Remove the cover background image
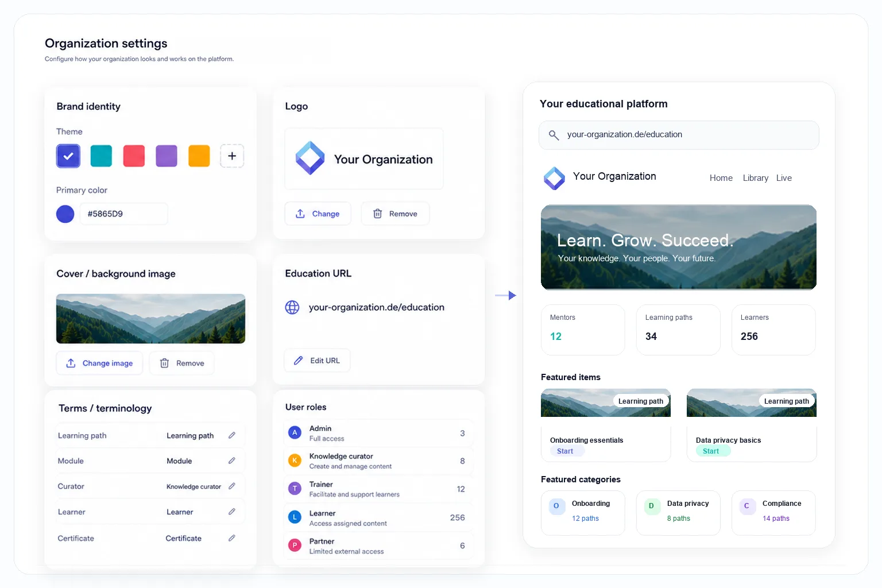This screenshot has width=882, height=588. tap(182, 363)
